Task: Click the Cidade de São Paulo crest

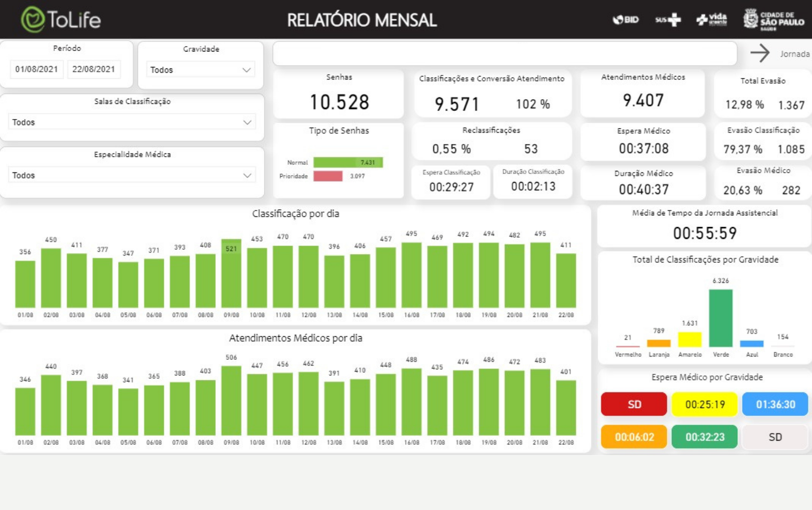Action: (x=751, y=19)
